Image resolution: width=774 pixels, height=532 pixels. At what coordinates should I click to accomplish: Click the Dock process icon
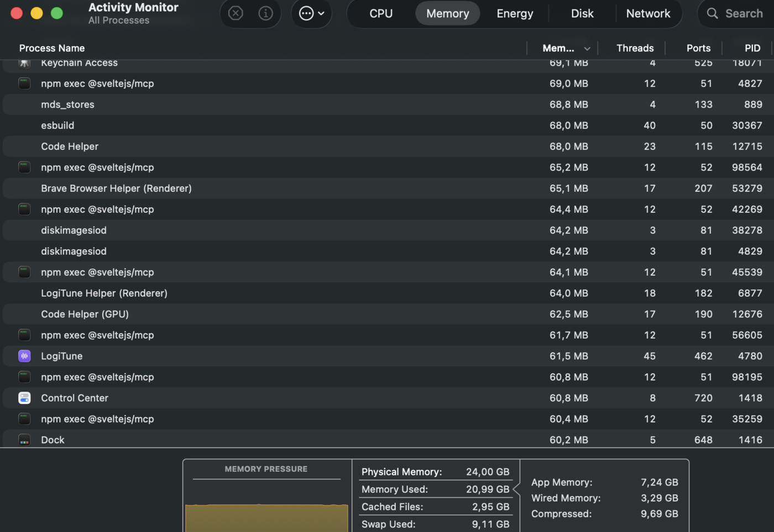tap(24, 440)
